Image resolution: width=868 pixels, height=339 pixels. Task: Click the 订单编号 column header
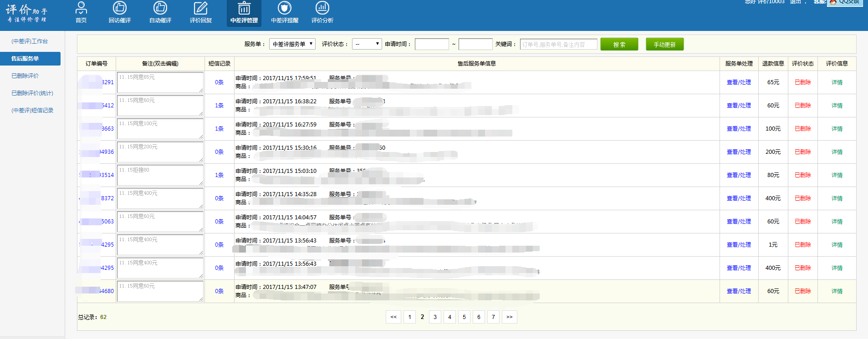[97, 64]
